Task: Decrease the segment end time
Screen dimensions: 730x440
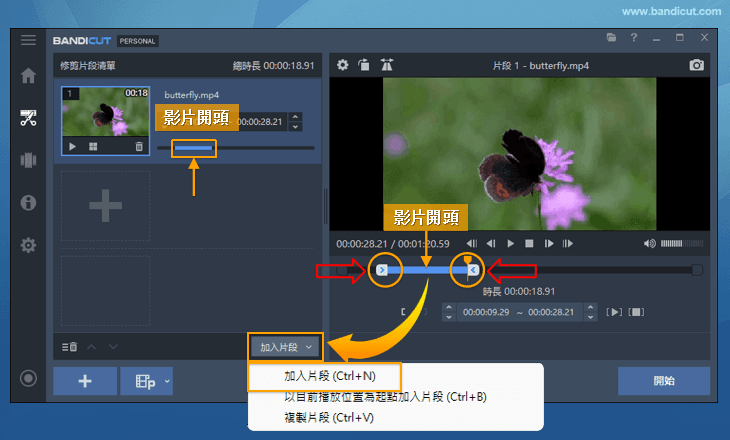Action: [x=590, y=317]
